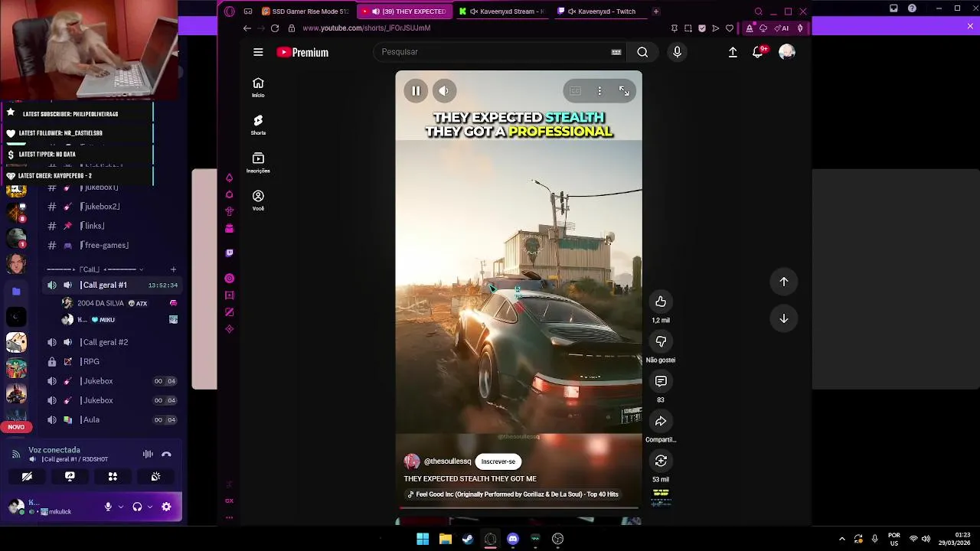The height and width of the screenshot is (551, 980).
Task: Toggle captions on the Short player
Action: pyautogui.click(x=575, y=91)
